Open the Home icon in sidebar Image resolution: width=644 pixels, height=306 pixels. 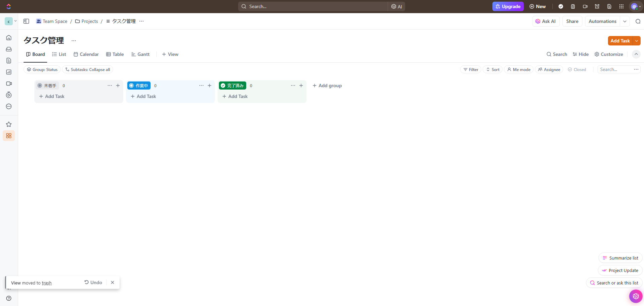tap(9, 38)
